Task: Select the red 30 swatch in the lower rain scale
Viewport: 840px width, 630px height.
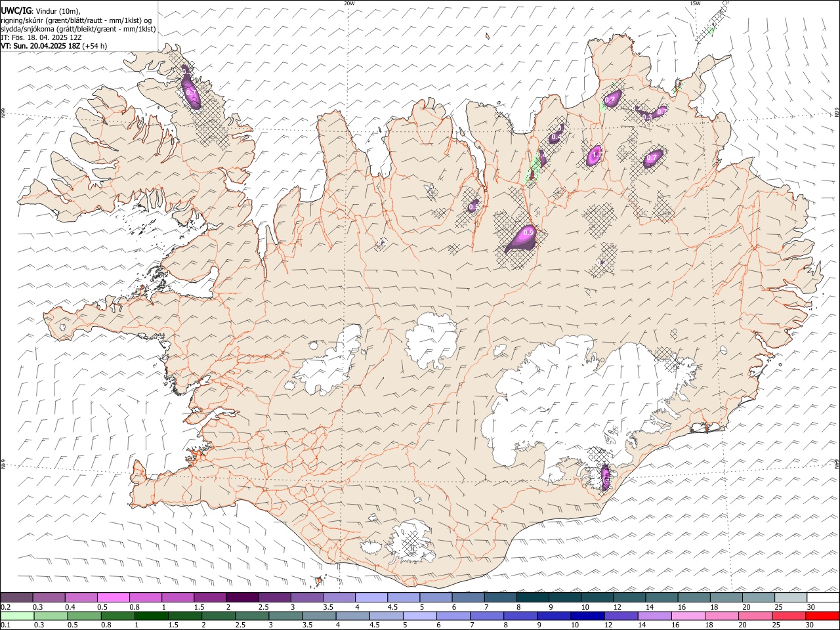Action: [823, 616]
